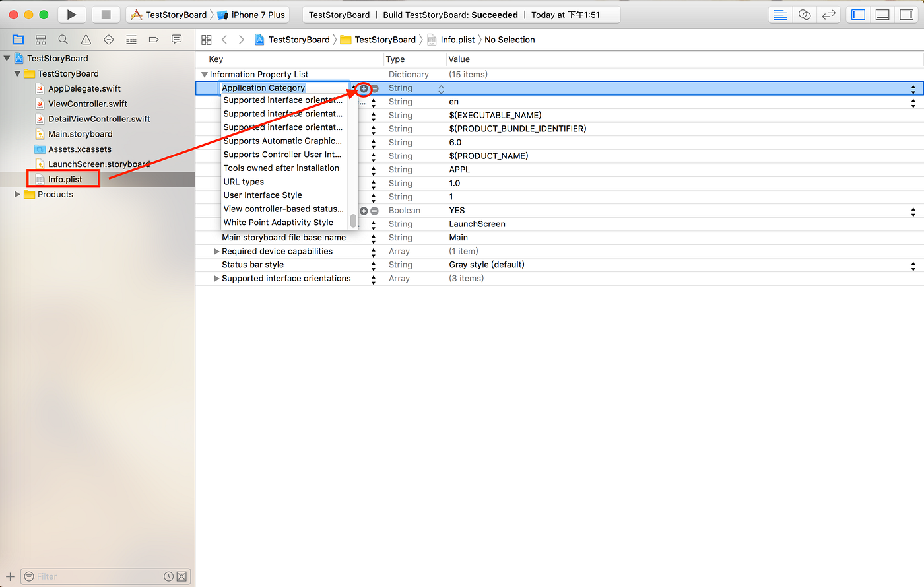
Task: Add a new row with the plus button on Application Category
Action: (364, 88)
